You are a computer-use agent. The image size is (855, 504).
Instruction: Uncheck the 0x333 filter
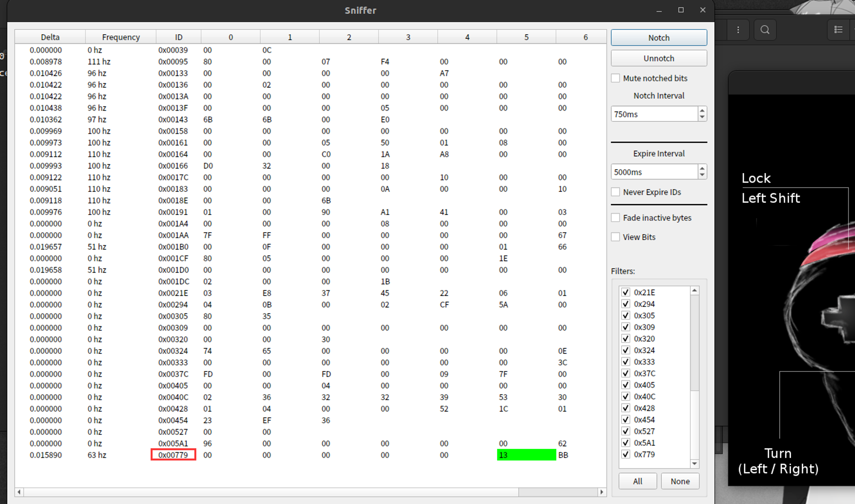click(x=626, y=362)
